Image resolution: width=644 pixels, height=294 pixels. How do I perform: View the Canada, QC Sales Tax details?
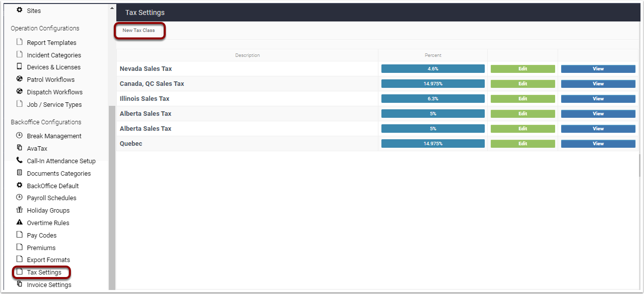[x=598, y=83]
